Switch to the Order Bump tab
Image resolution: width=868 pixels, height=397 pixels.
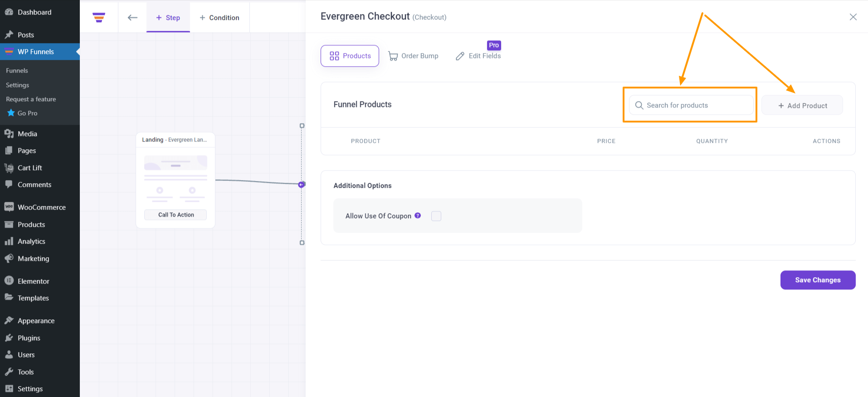tap(414, 56)
